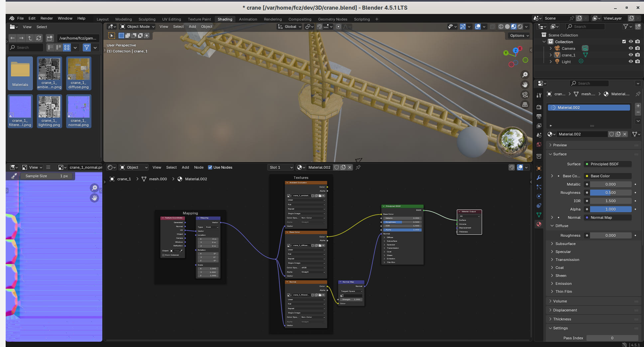
Task: Hide crane_1 in the viewport via eye icon
Action: click(x=631, y=55)
